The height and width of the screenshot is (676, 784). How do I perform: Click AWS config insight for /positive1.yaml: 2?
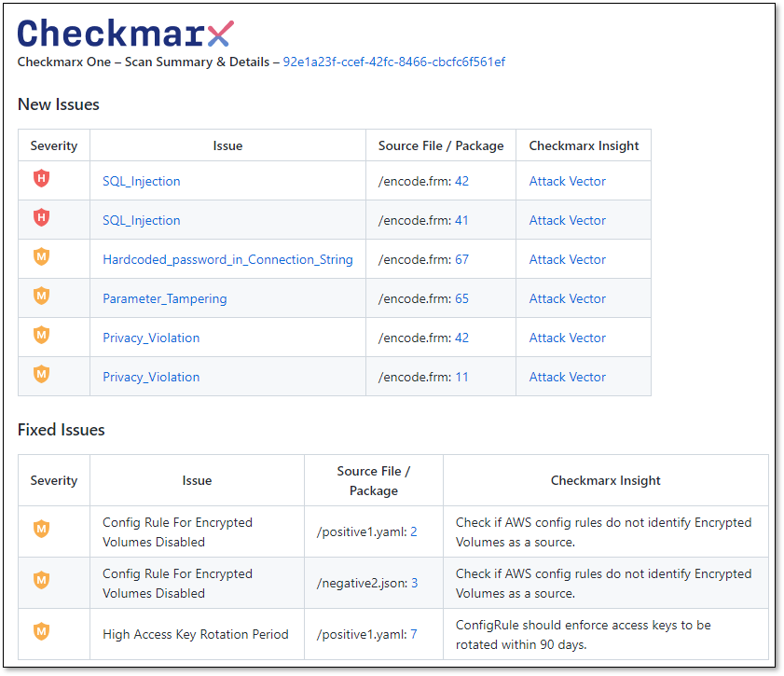(603, 532)
